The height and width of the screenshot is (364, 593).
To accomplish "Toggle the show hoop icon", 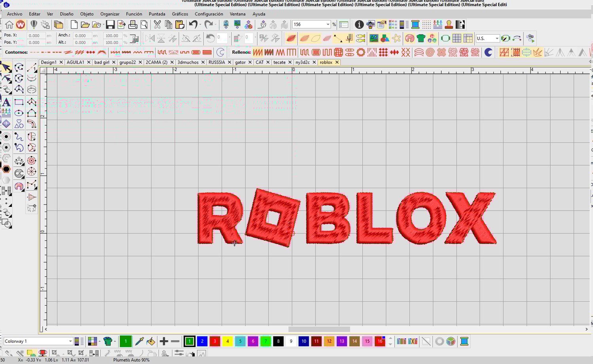I will 446,38.
